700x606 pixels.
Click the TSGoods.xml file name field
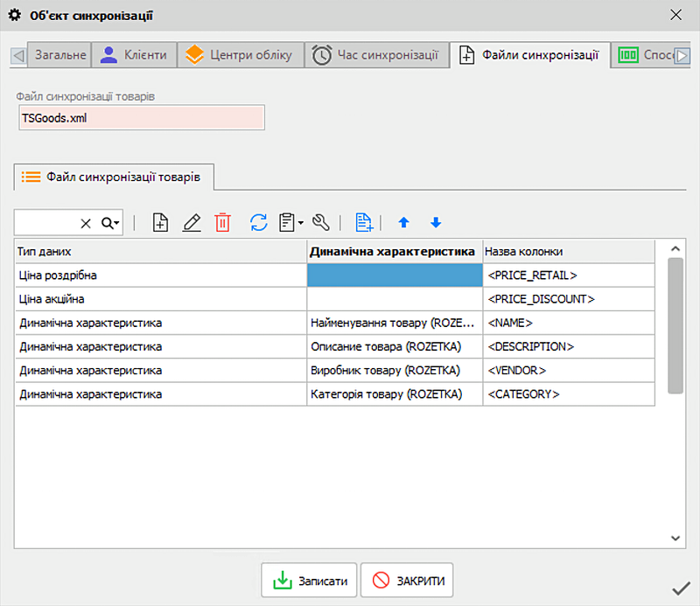coord(142,118)
